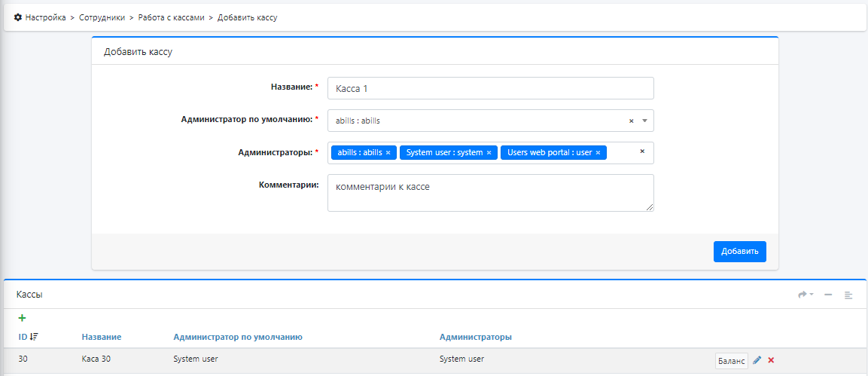Expand the default administrator dropdown arrow
The height and width of the screenshot is (376, 868).
[644, 121]
